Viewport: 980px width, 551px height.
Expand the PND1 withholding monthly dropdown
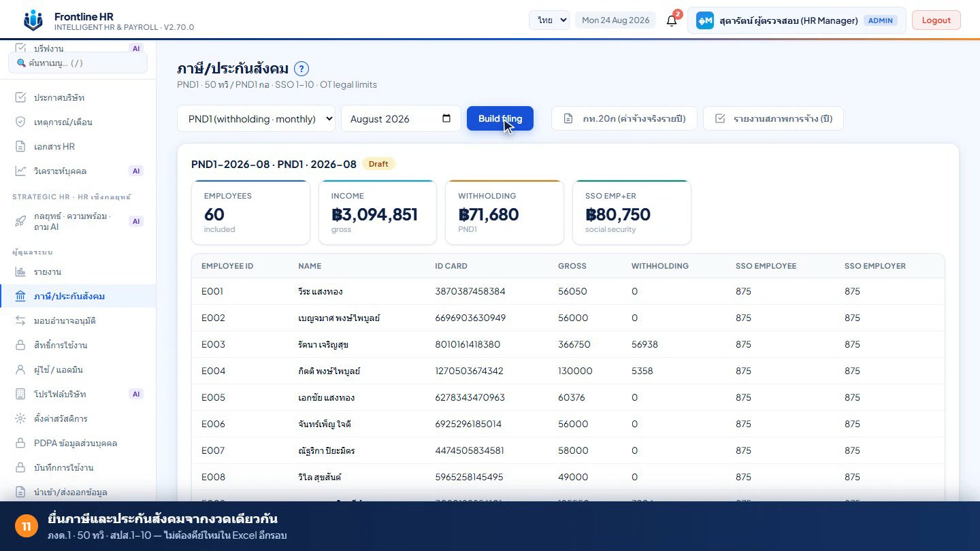pyautogui.click(x=257, y=118)
